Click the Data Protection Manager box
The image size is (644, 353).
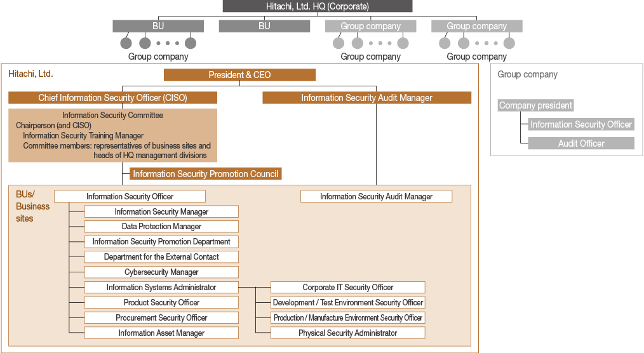161,227
